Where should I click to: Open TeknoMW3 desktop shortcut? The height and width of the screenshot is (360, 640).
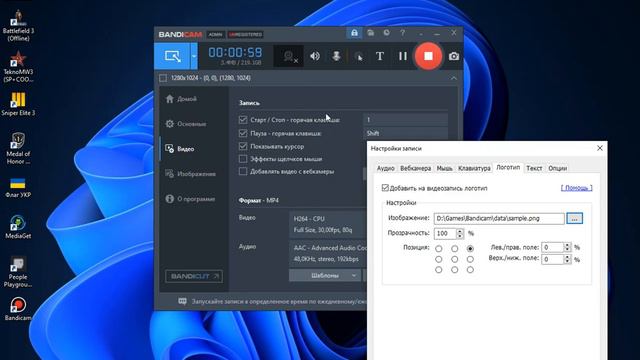pyautogui.click(x=18, y=67)
